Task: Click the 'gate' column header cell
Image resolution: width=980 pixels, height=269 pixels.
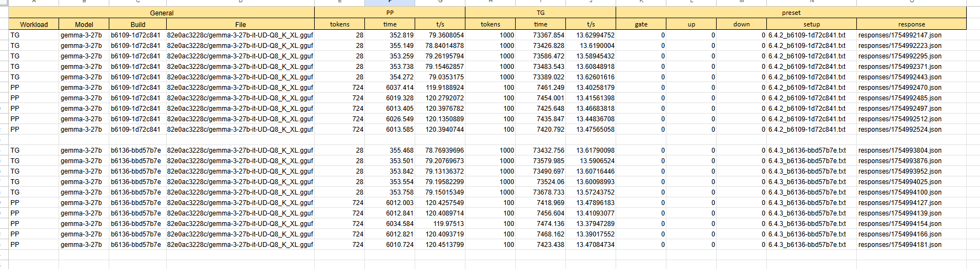Action: 641,24
